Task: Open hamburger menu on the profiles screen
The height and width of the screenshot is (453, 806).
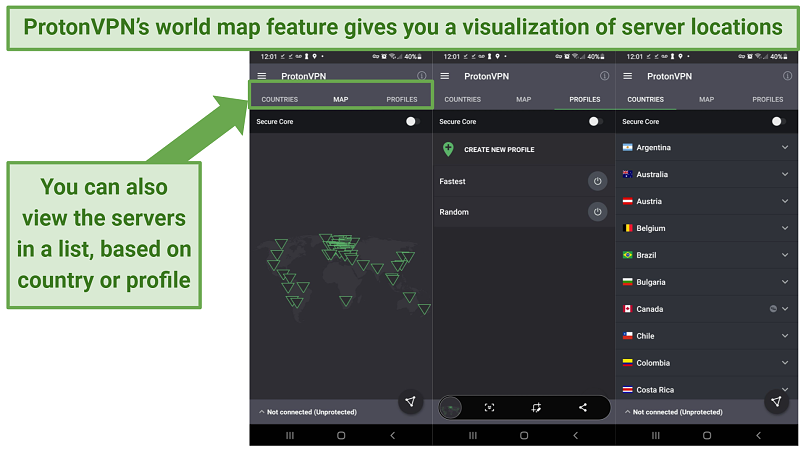Action: [445, 76]
